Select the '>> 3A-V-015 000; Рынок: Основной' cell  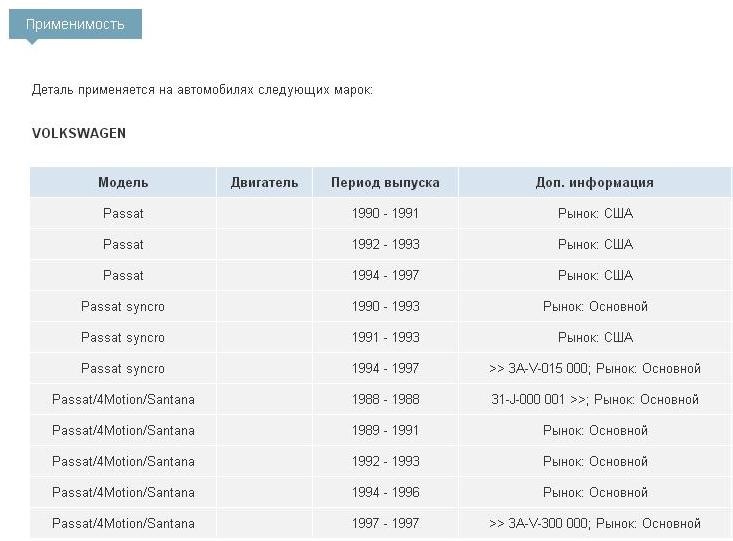[595, 368]
